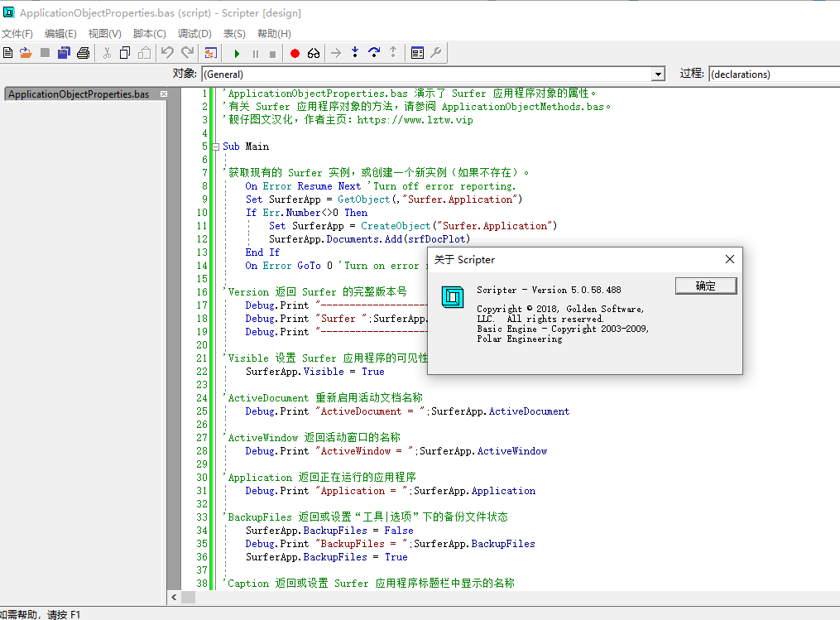Click line number 5 in the gutter
The height and width of the screenshot is (620, 840).
pos(204,147)
